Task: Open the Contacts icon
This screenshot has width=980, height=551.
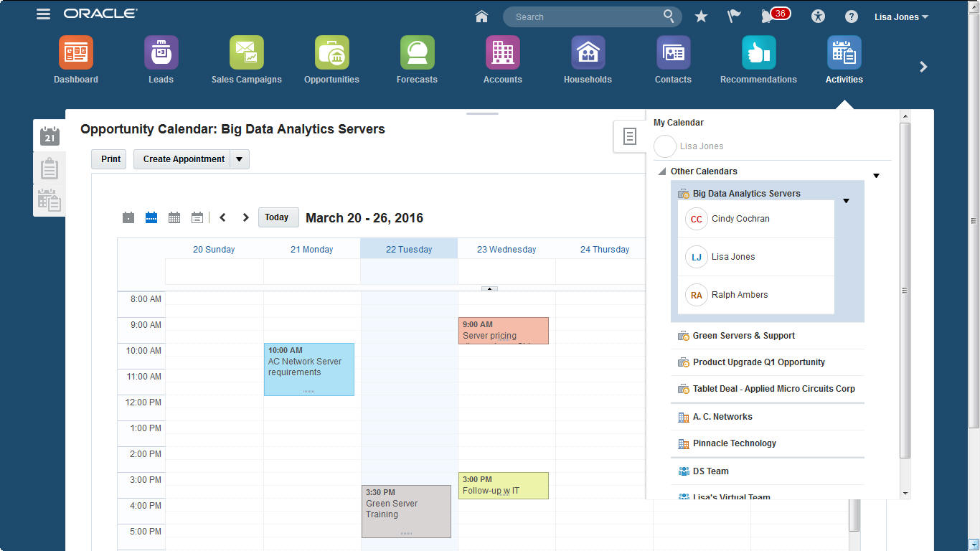Action: pos(674,52)
